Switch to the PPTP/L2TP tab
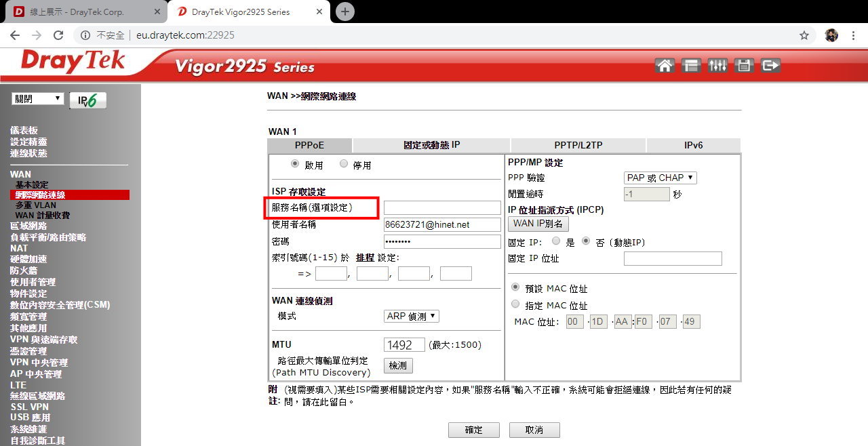Screen dimensions: 868x446 (578, 145)
